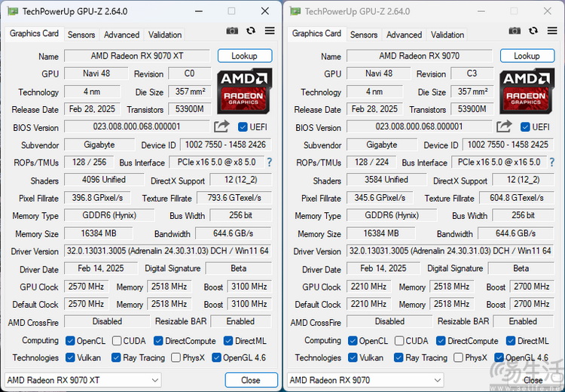Viewport: 565px width, 392px height.
Task: Toggle DirectML checkbox in RX 9070 XT window
Action: click(228, 341)
